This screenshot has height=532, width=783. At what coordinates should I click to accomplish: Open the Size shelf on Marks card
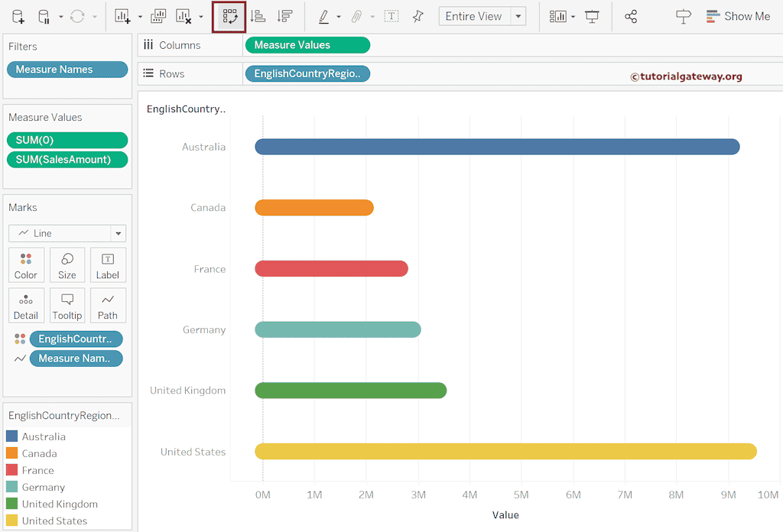(x=67, y=265)
